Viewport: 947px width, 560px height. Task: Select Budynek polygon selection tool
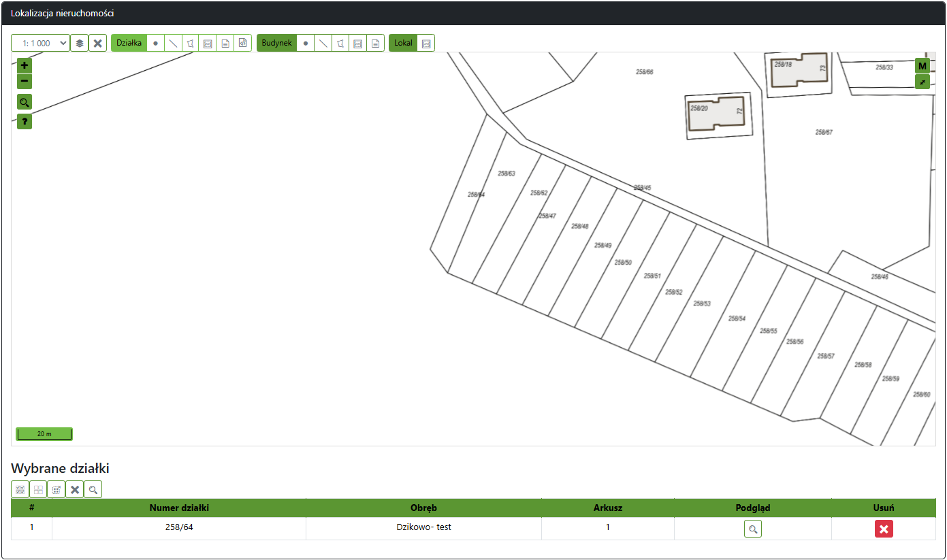(340, 43)
